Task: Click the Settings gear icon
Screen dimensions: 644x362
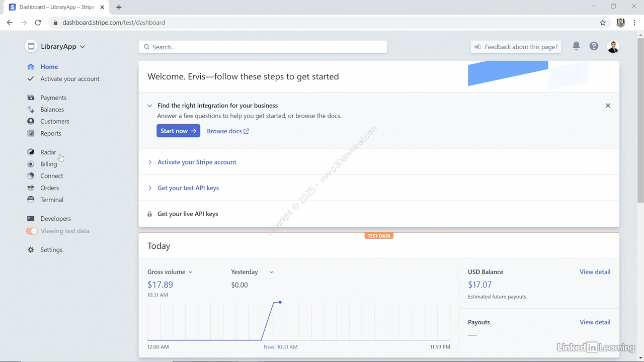Action: 31,250
